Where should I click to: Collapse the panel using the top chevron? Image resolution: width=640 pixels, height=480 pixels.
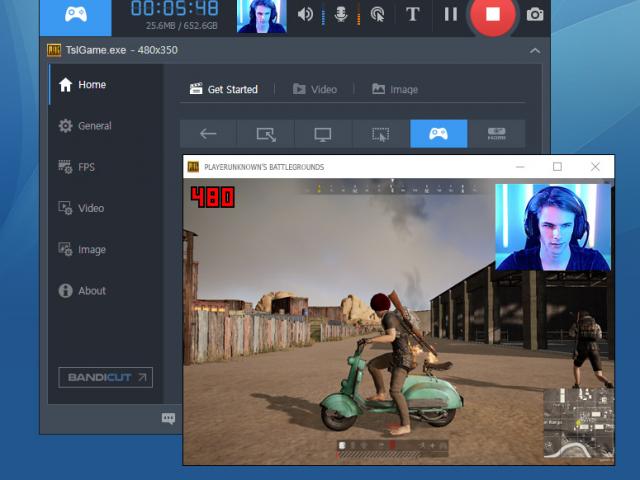(535, 51)
